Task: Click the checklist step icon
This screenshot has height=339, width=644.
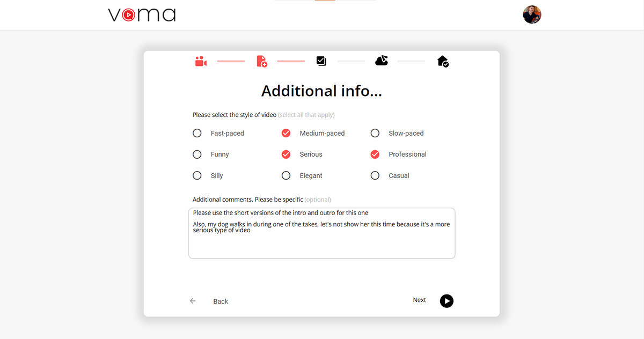Action: (x=321, y=61)
